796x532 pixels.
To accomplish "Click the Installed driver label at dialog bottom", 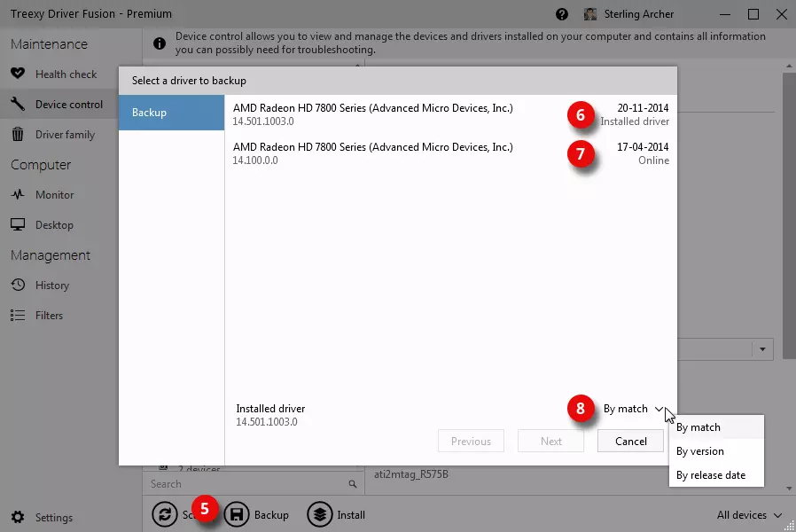I will [270, 409].
